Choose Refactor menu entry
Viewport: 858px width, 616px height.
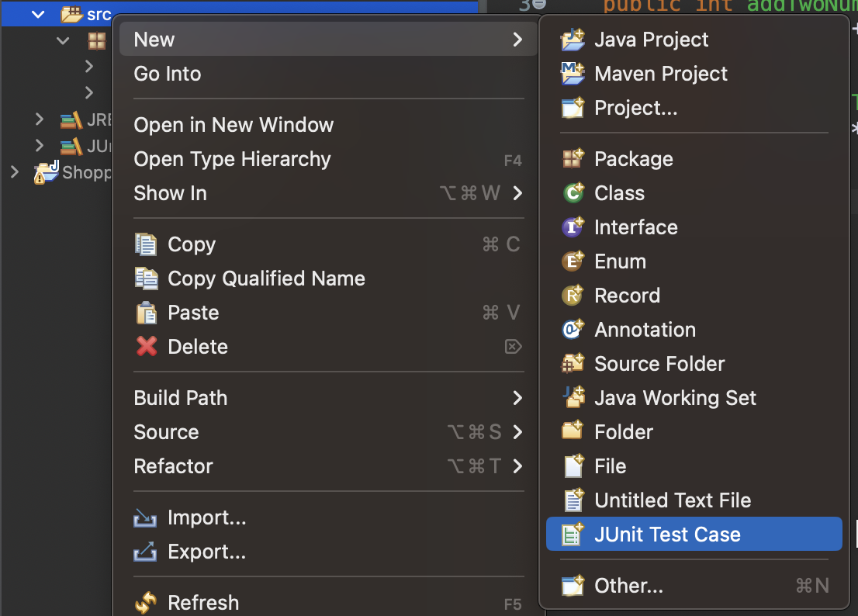[328, 466]
